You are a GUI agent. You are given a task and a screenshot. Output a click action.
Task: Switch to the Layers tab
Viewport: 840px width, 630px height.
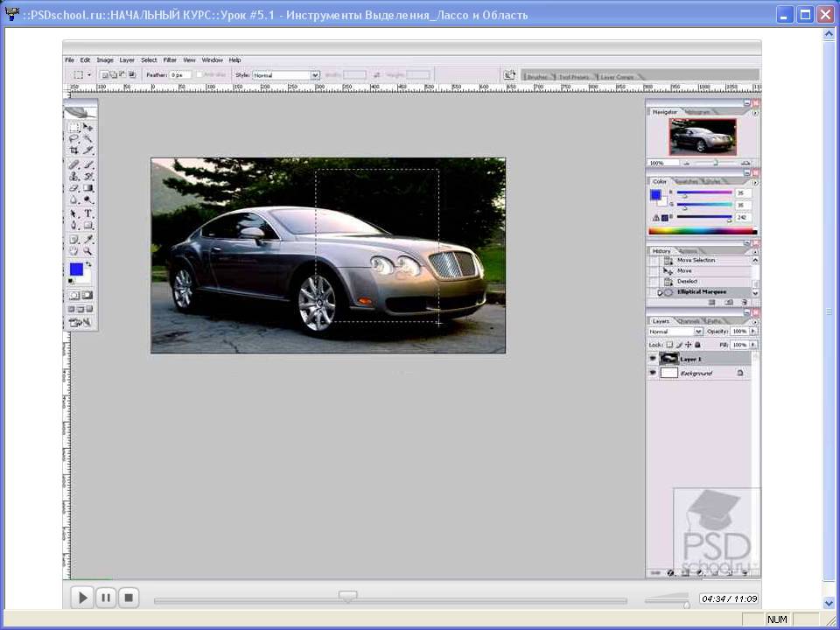coord(661,321)
